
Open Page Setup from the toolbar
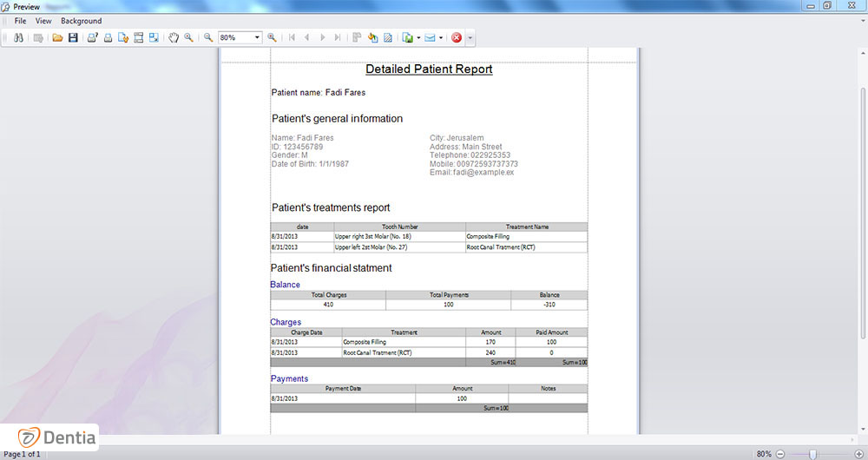click(123, 38)
